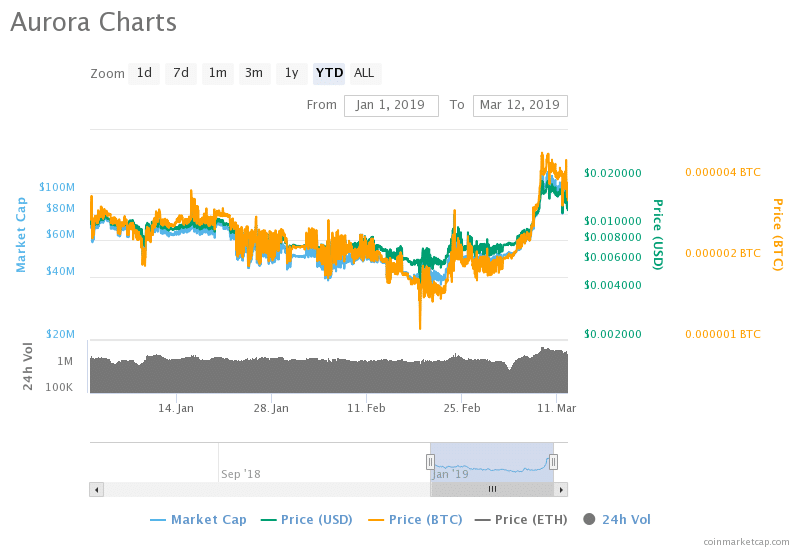This screenshot has width=800, height=550.
Task: Click the 25. Feb axis label
Action: [x=462, y=408]
